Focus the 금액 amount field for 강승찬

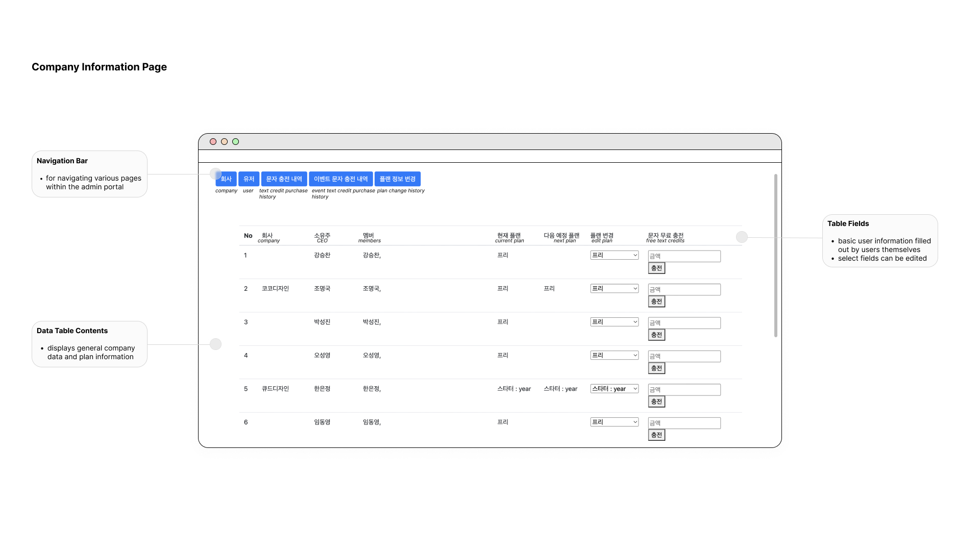[684, 256]
